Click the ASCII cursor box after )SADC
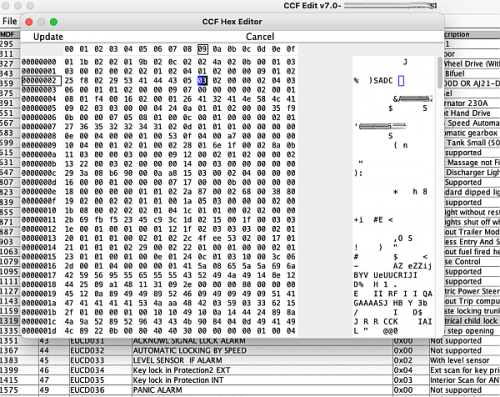This screenshot has height=397, width=500. click(401, 81)
